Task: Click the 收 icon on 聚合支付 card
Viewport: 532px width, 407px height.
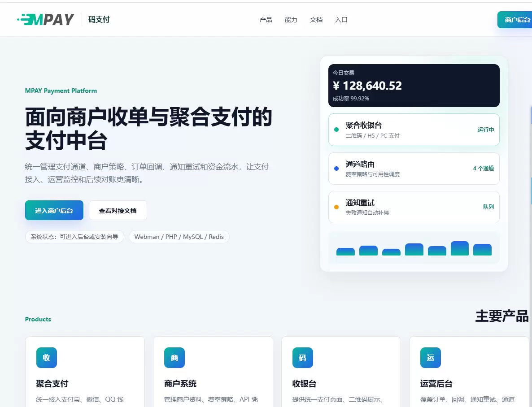Action: [x=47, y=358]
